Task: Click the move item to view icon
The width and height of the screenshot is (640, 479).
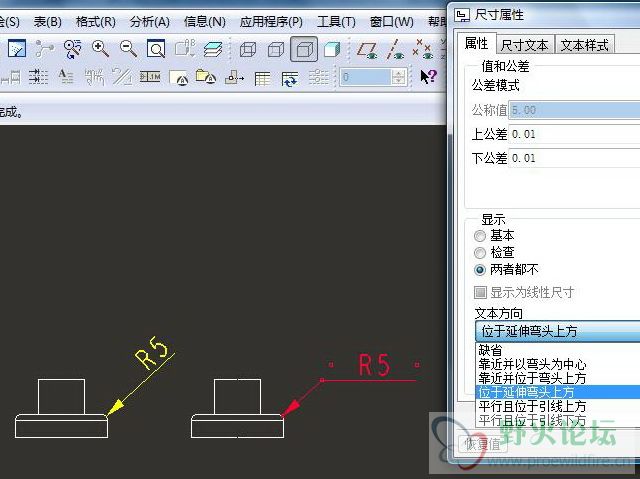Action: [x=234, y=77]
